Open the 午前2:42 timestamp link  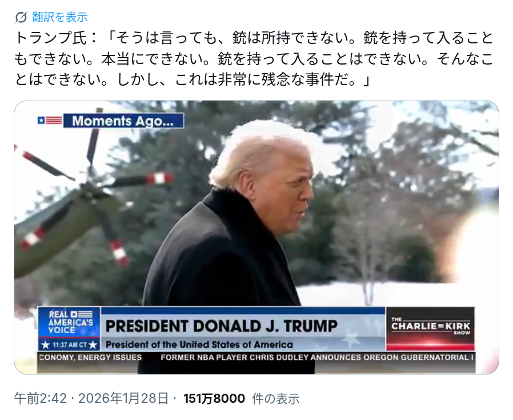point(40,398)
